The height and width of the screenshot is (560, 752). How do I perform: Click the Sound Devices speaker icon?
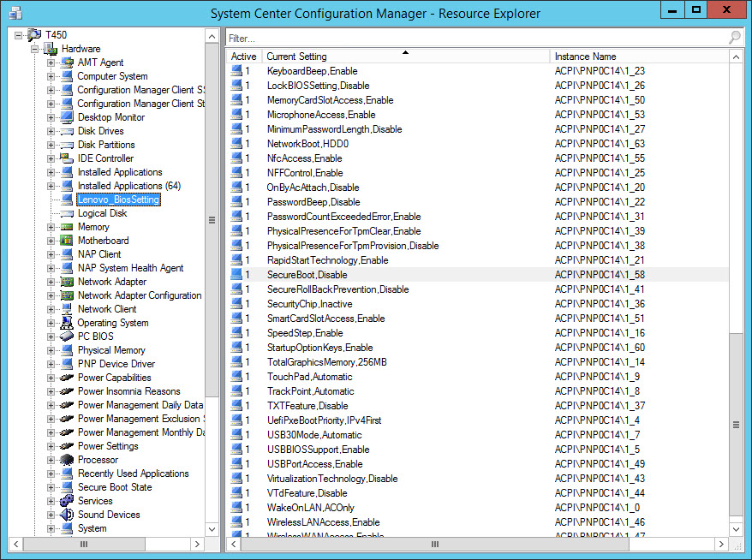pos(67,515)
